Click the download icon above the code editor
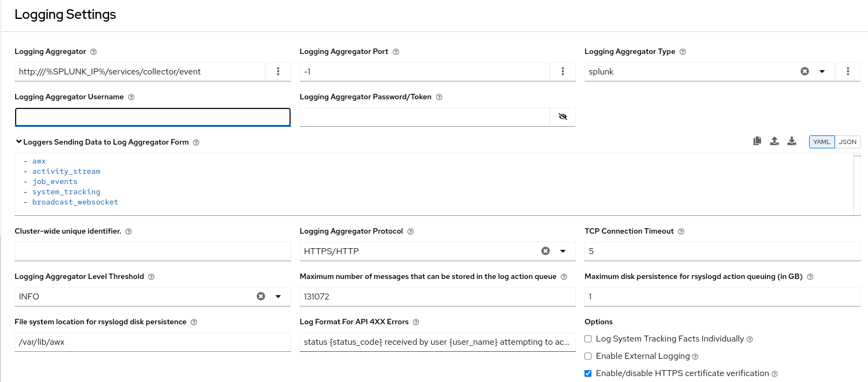The image size is (868, 382). point(792,141)
